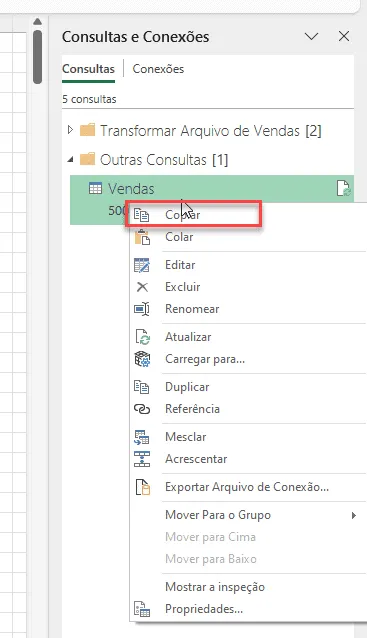This screenshot has height=638, width=367.
Task: Choose Exportar Arquivo de Conexão menu item
Action: click(x=248, y=487)
